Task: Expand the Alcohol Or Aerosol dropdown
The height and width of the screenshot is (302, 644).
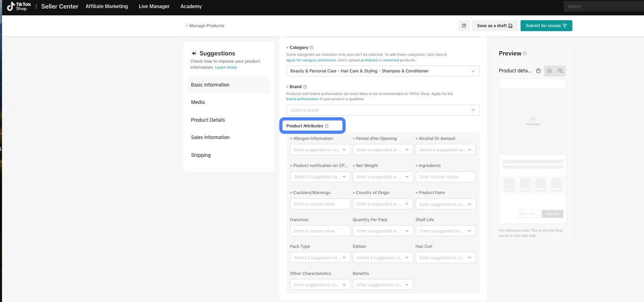Action: 445,150
